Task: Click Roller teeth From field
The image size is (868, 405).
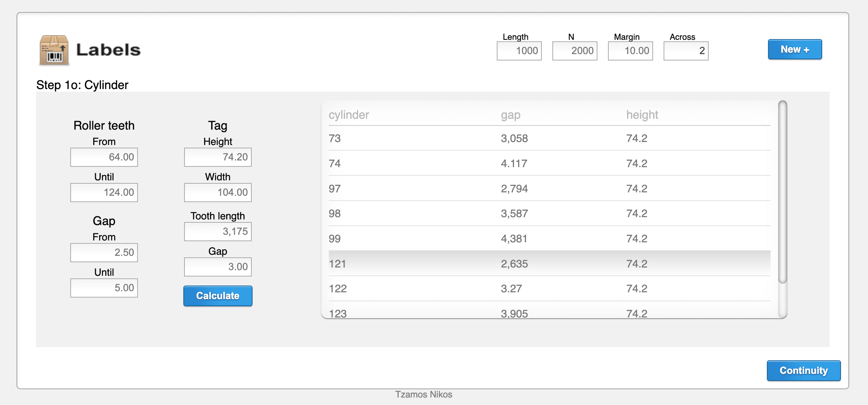Action: [x=104, y=157]
